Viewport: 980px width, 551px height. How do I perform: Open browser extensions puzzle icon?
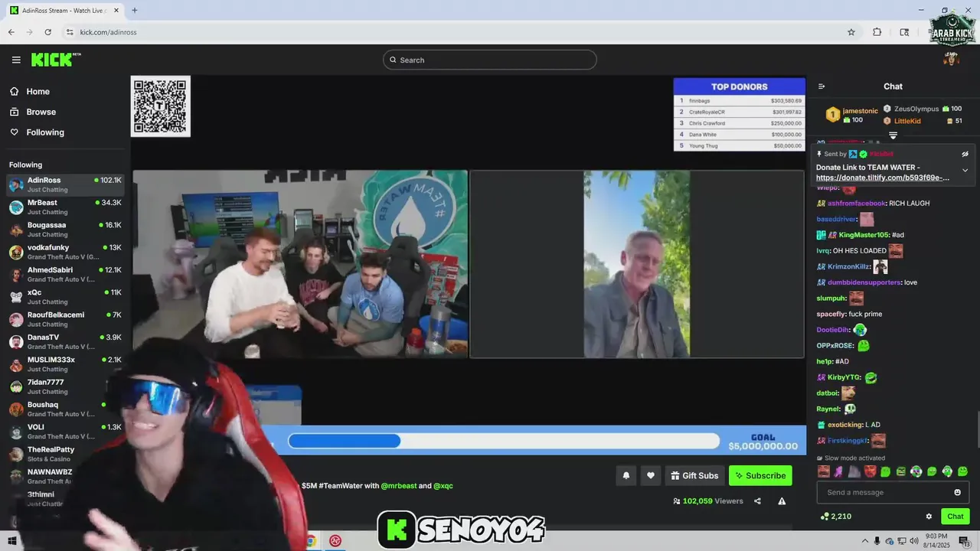click(877, 32)
